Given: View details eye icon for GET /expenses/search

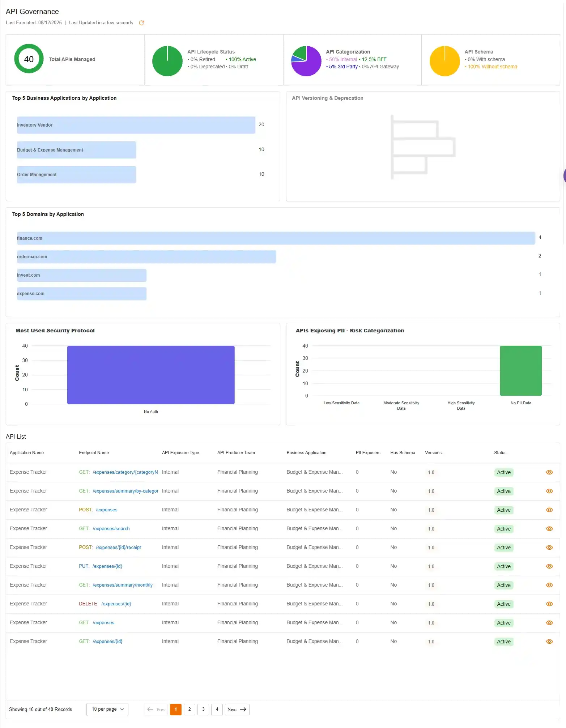Looking at the screenshot, I should coord(549,529).
